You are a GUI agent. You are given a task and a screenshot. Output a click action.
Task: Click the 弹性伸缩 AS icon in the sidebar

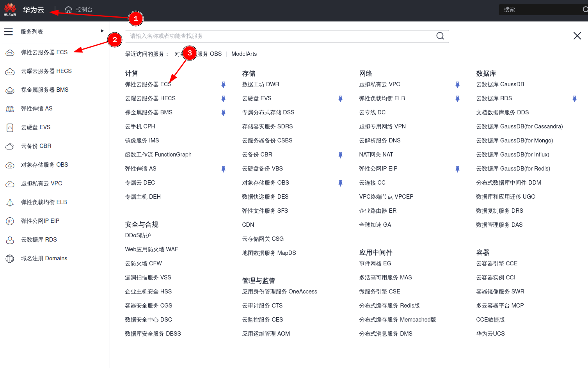[10, 108]
